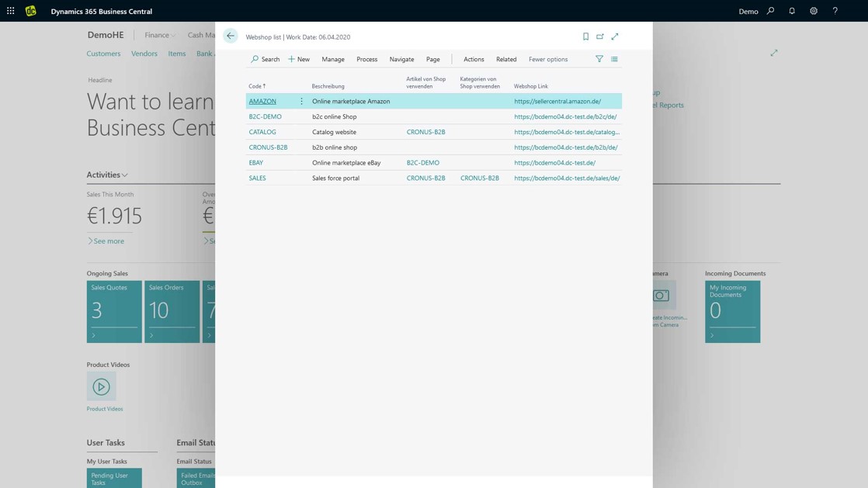Expand the Webshop list to full screen
868x488 pixels.
(x=615, y=36)
